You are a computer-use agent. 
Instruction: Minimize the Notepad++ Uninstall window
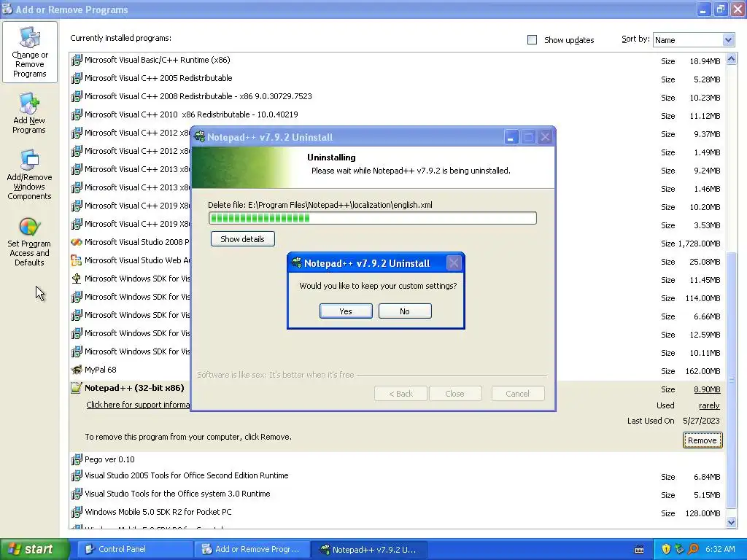[x=511, y=137]
